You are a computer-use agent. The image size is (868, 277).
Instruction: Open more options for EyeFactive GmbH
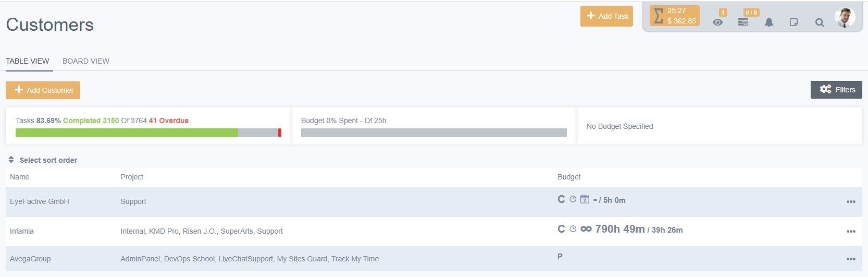click(851, 202)
